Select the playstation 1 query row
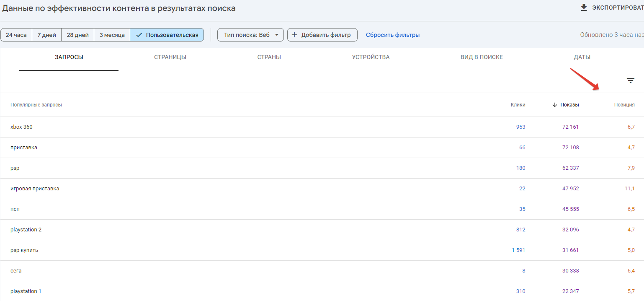This screenshot has height=301, width=644. tap(322, 291)
